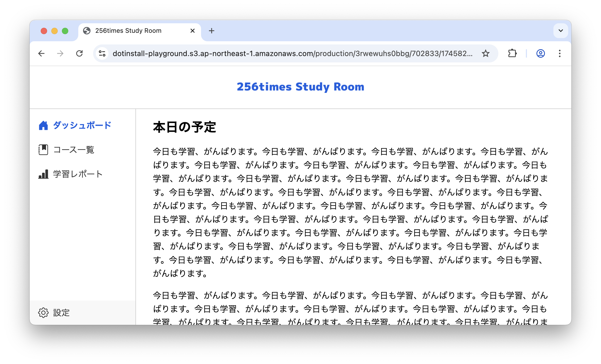Click the URL address bar field
601x364 pixels.
coord(291,53)
